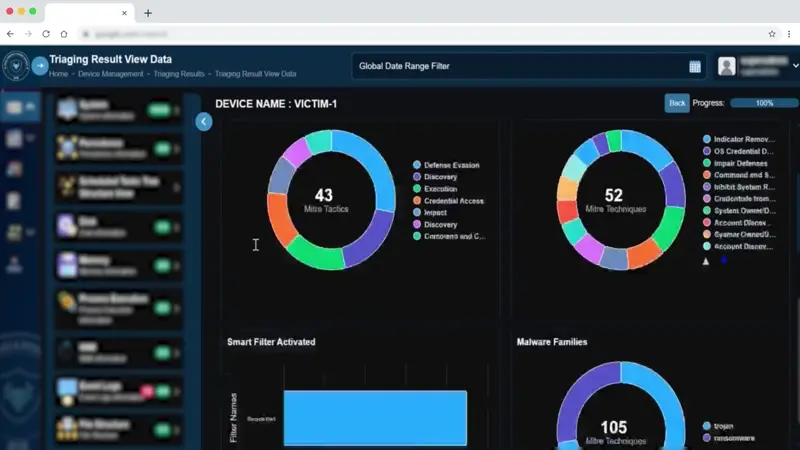The width and height of the screenshot is (800, 450).
Task: Click the Memory category icon
Action: coord(67,265)
